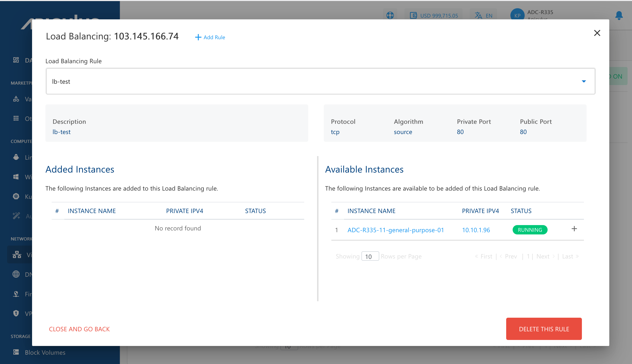
Task: Open the Dashboard icon in sidebar
Action: tap(16, 60)
